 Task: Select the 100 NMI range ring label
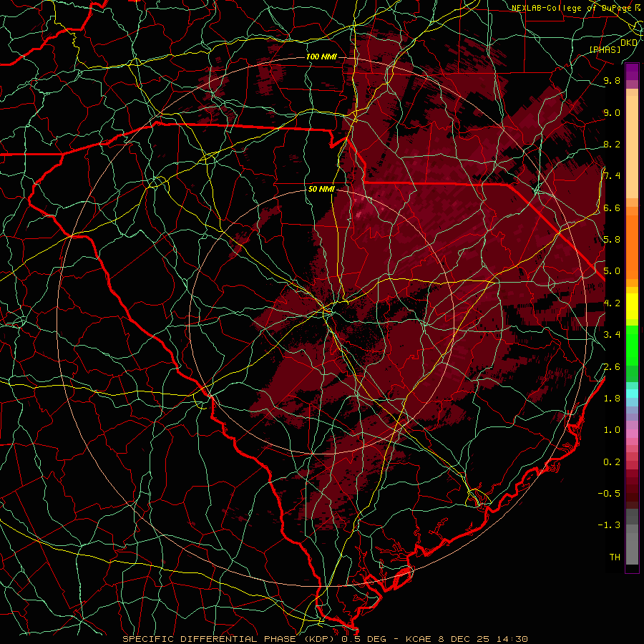321,57
